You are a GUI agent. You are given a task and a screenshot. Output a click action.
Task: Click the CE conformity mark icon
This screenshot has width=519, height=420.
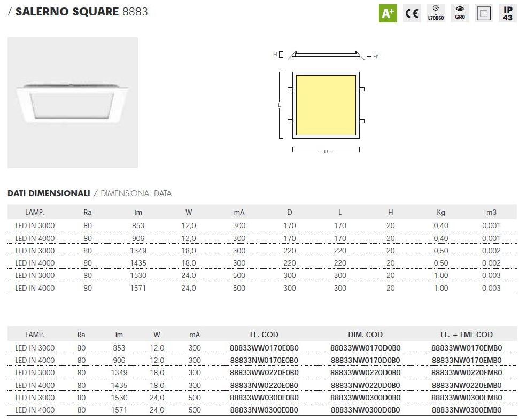[x=412, y=13]
